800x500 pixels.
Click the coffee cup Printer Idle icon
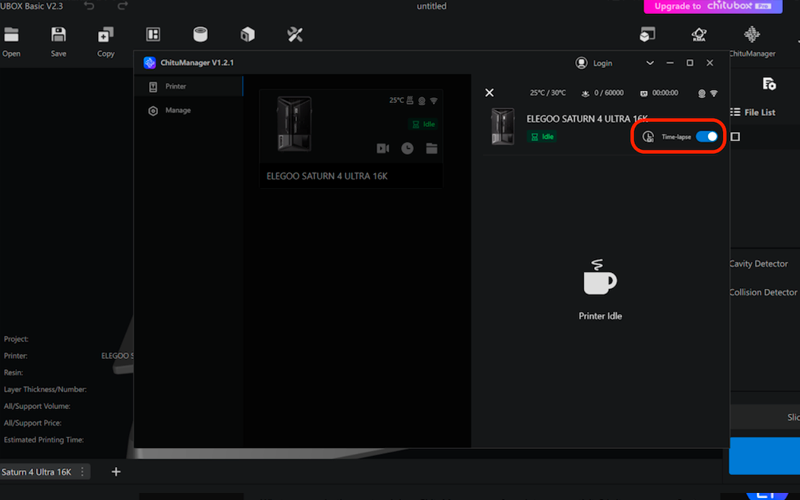(599, 277)
